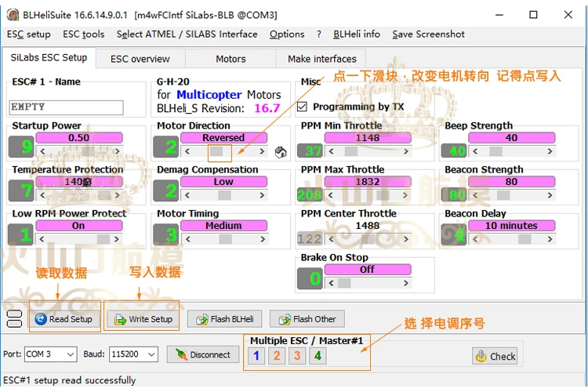Click the Flash Other button label
This screenshot has height=392, width=588.
pyautogui.click(x=314, y=319)
